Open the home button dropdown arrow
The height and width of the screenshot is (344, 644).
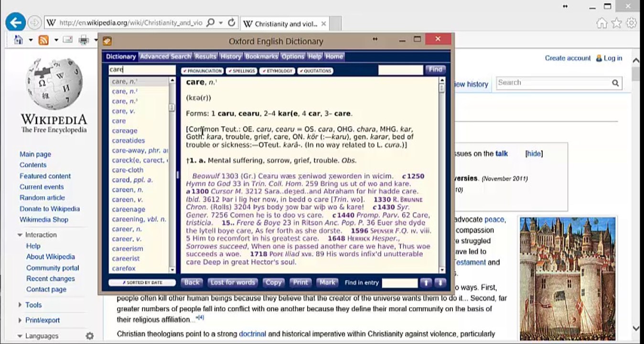click(30, 40)
